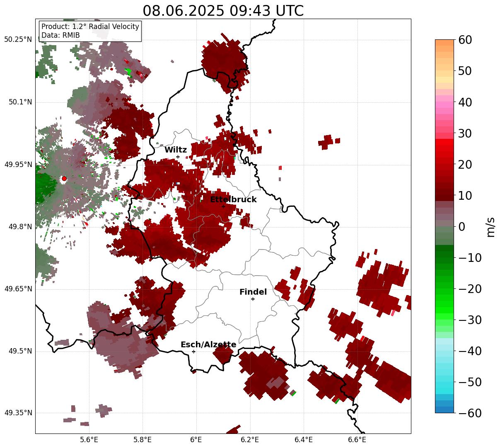Click the 5.6°E longitude tick label
This screenshot has width=500, height=448.
point(89,439)
